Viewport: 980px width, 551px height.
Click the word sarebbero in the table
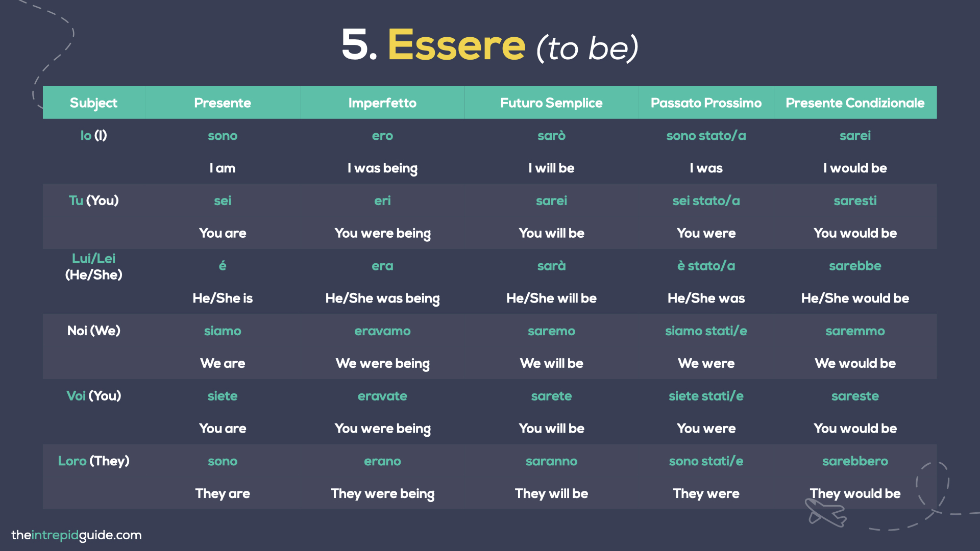click(x=855, y=461)
